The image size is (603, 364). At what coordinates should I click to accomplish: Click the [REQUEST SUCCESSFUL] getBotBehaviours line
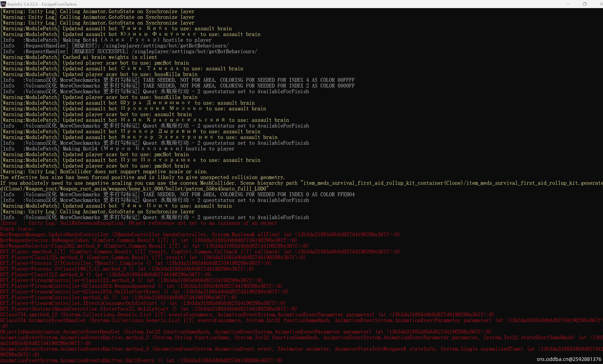(129, 51)
